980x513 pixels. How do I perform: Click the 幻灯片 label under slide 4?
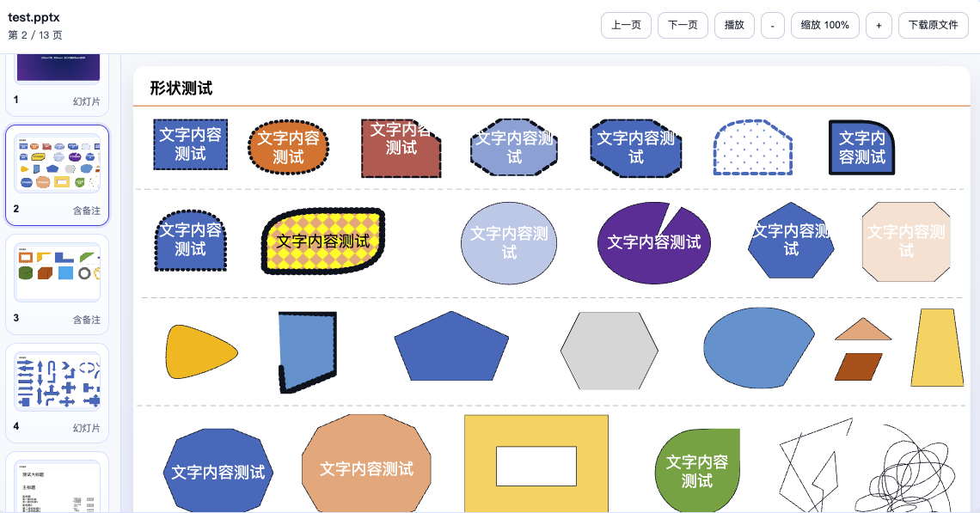(x=86, y=428)
